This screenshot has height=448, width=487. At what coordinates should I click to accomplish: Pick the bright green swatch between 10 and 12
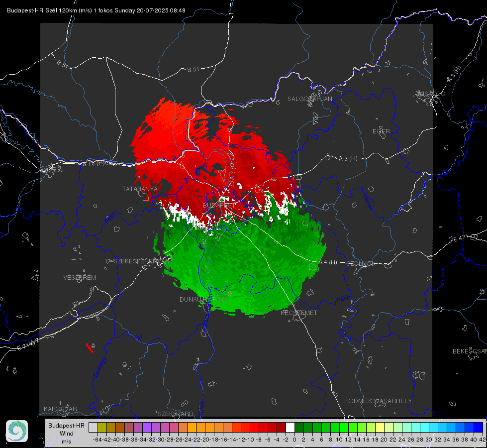(x=344, y=427)
